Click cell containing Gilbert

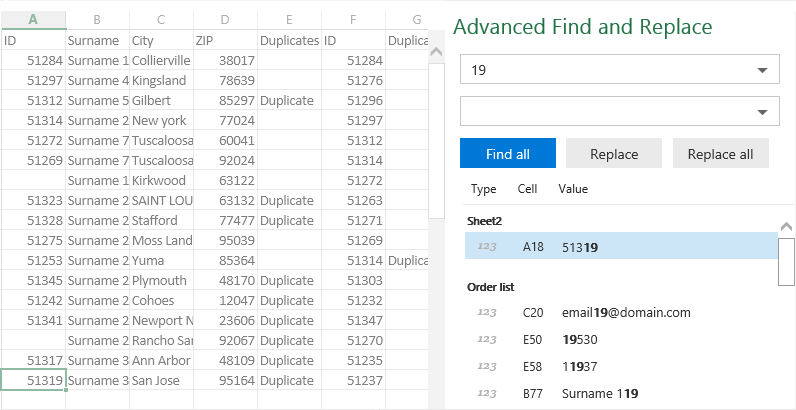pos(161,100)
